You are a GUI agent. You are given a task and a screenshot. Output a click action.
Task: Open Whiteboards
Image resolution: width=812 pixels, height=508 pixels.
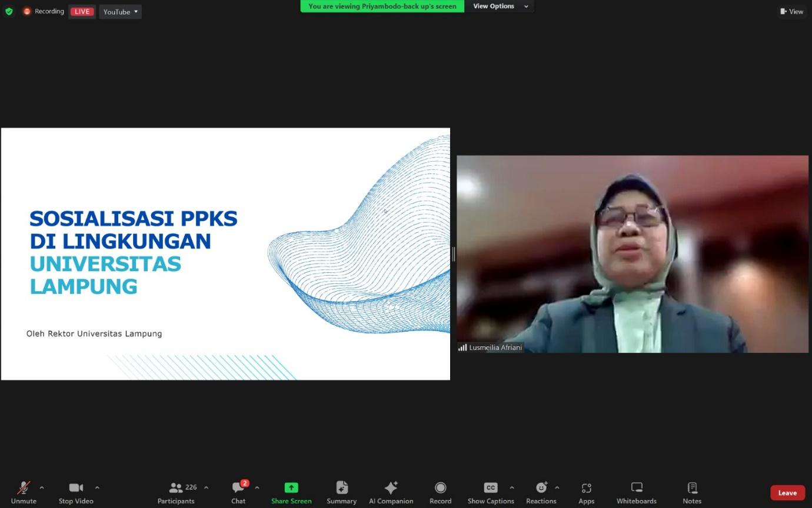pos(636,492)
